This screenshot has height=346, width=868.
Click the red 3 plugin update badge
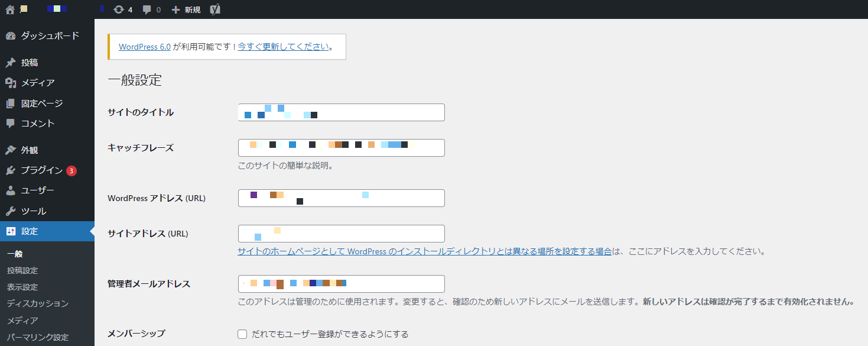[71, 171]
